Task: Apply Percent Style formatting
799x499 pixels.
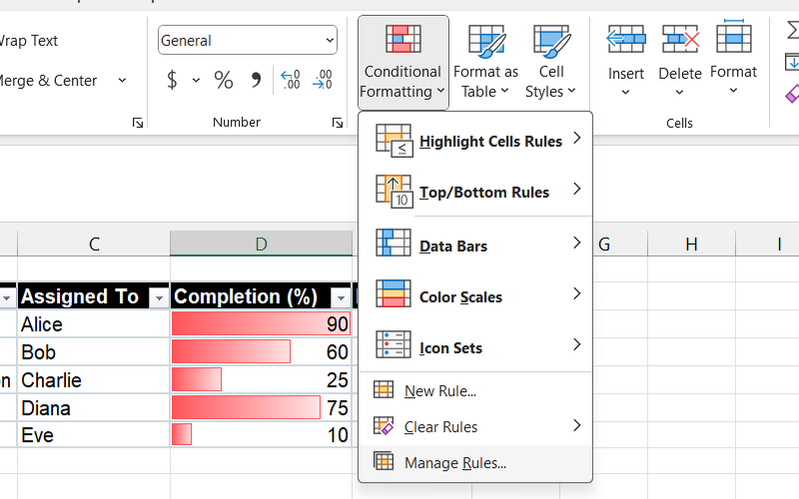Action: [223, 81]
